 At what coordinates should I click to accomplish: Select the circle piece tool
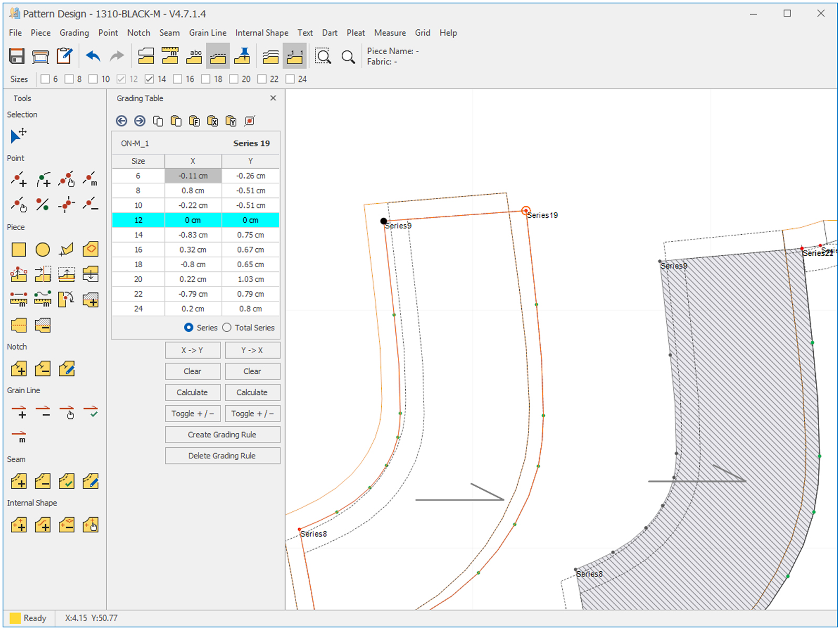(x=43, y=249)
